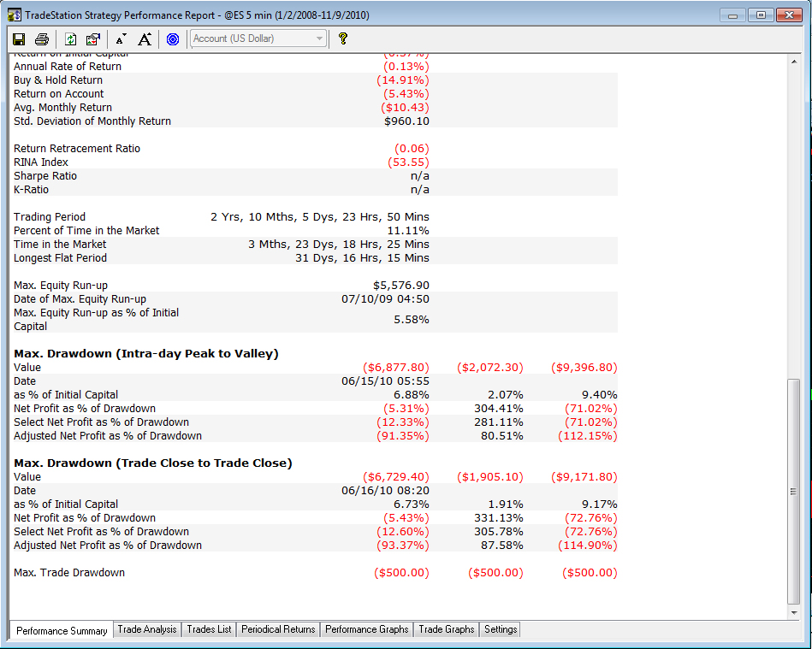Screen dimensions: 812x649
Task: Decrease font size with small A icon
Action: [121, 39]
